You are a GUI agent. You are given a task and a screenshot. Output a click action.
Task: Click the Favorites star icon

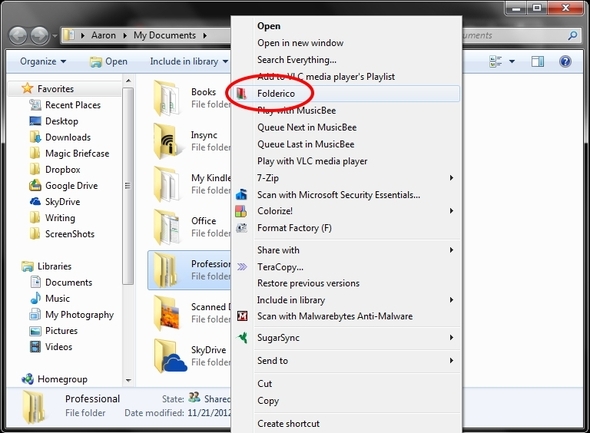tap(27, 88)
